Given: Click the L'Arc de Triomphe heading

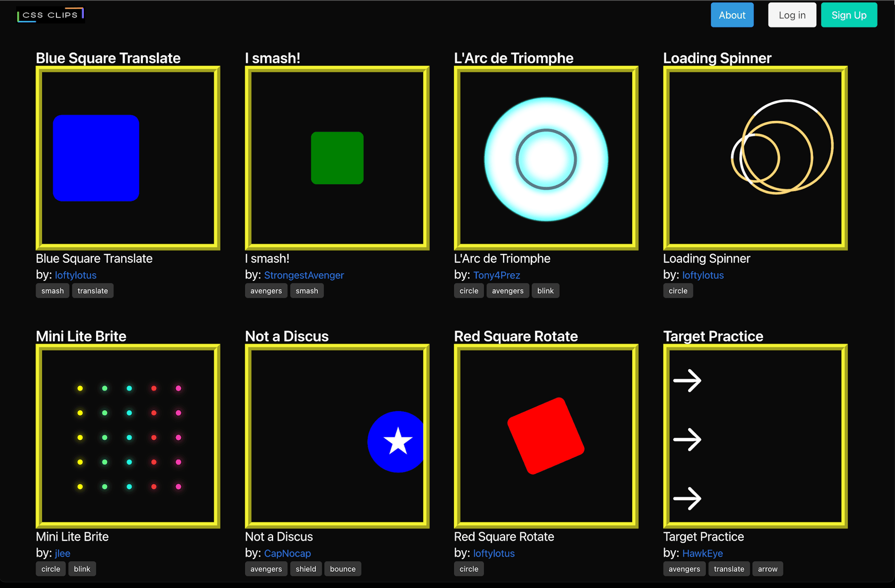Looking at the screenshot, I should pyautogui.click(x=514, y=58).
